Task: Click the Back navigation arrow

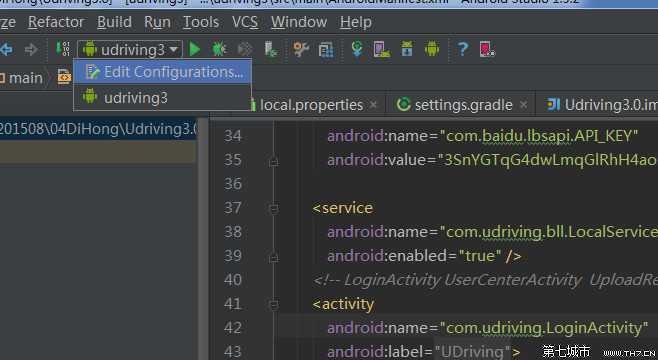Action: point(6,50)
